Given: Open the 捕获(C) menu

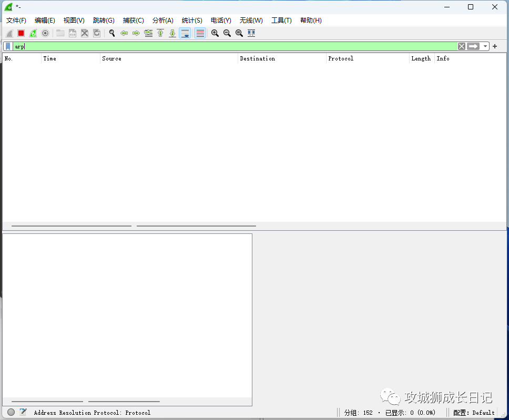Looking at the screenshot, I should tap(133, 21).
